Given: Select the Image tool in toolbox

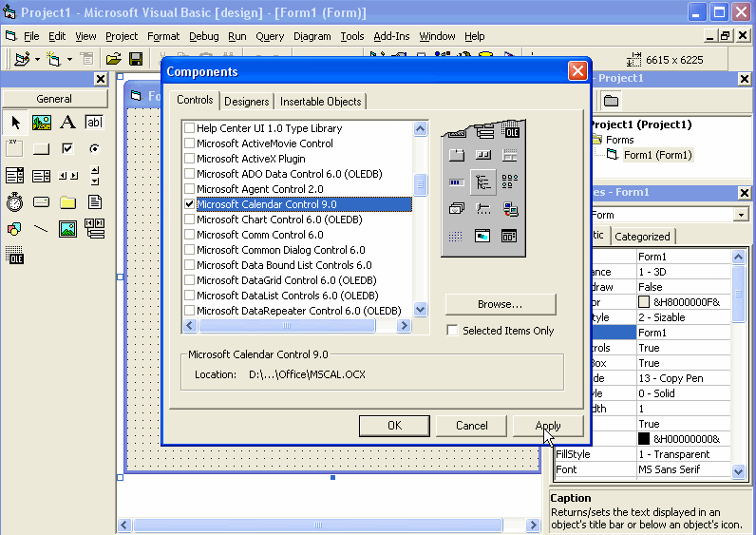Looking at the screenshot, I should (x=68, y=229).
